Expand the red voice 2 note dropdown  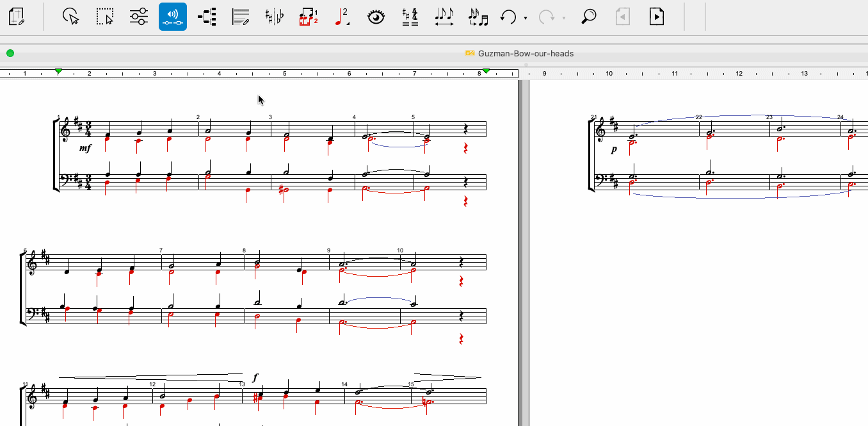(x=342, y=16)
